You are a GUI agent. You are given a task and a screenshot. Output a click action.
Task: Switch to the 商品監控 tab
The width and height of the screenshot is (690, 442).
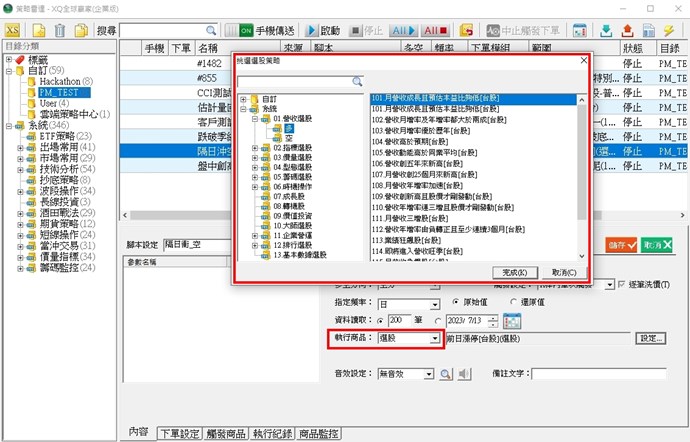pyautogui.click(x=319, y=434)
